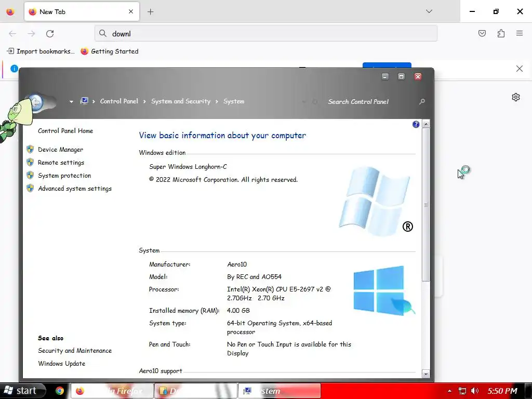Click the search magnifier icon in Control Panel

coord(422,102)
